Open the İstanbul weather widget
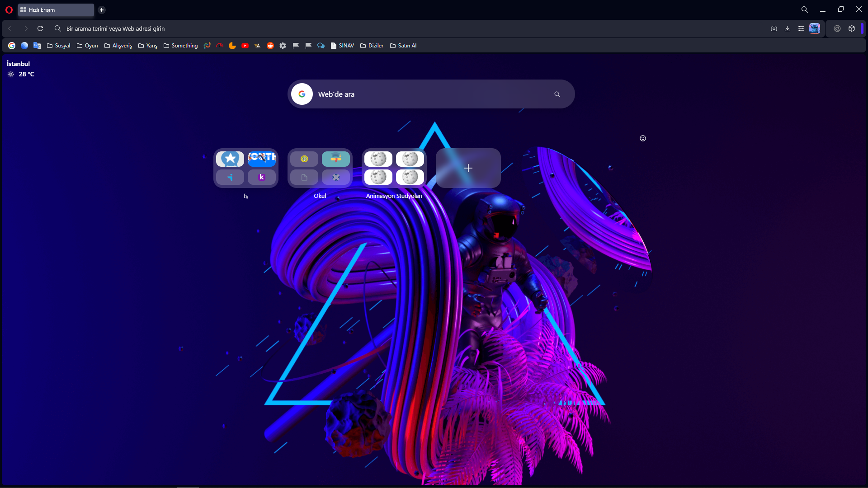 coord(20,69)
